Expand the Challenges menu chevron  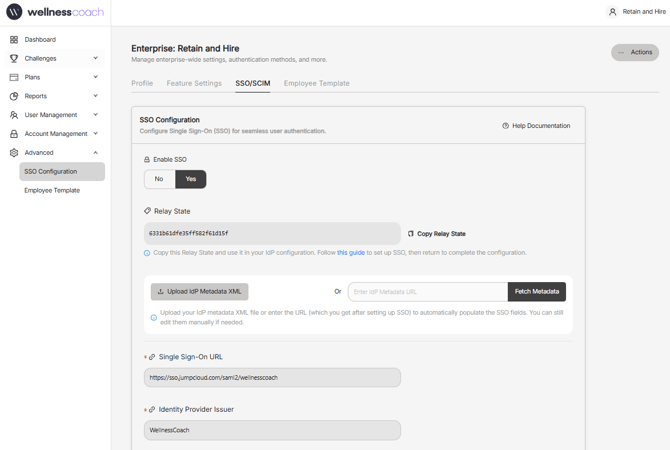pyautogui.click(x=96, y=59)
